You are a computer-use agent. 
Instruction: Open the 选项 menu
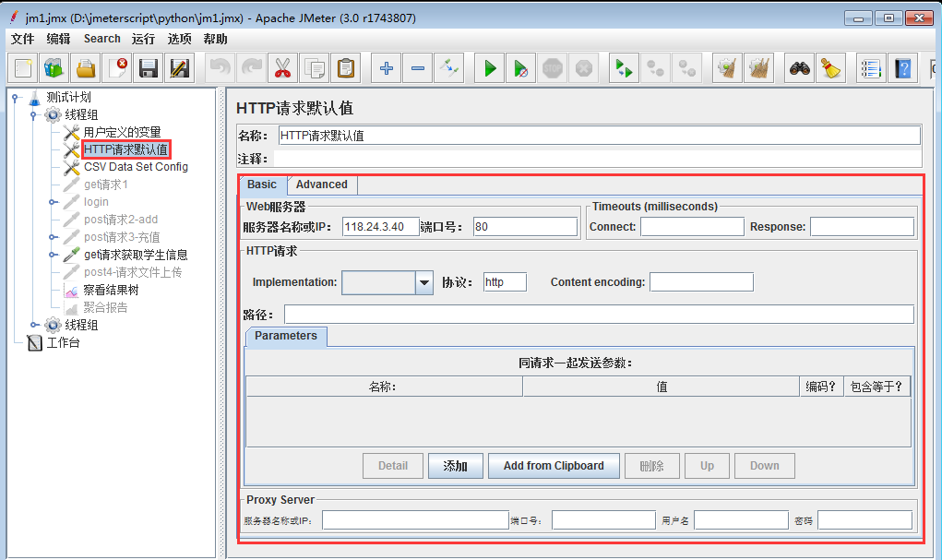pos(179,39)
